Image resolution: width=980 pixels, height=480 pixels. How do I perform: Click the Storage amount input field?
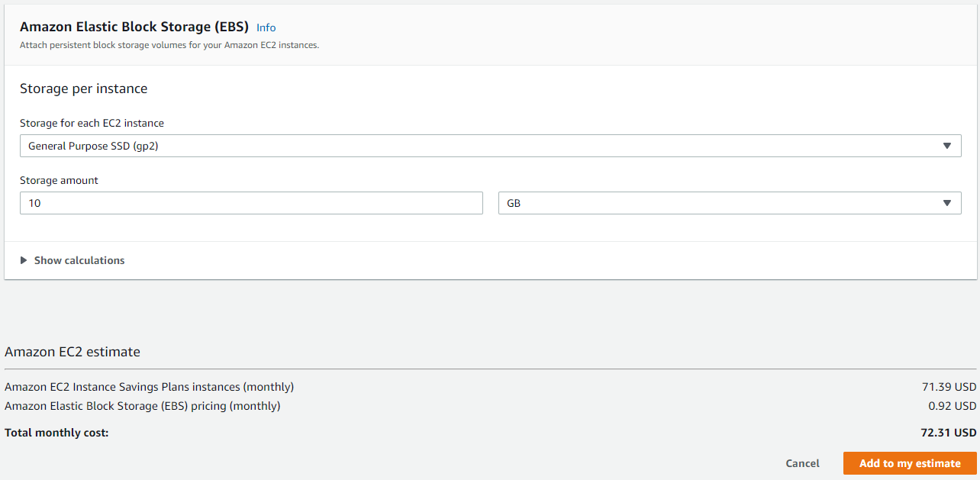tap(251, 203)
